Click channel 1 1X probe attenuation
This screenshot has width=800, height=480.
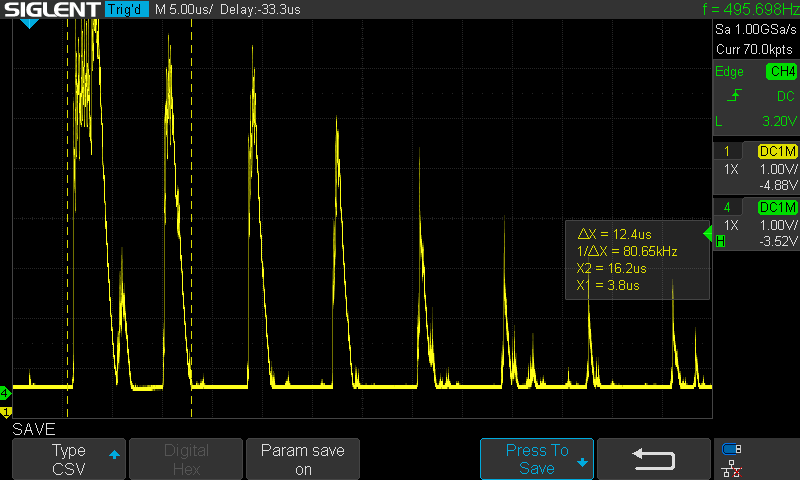pos(731,169)
